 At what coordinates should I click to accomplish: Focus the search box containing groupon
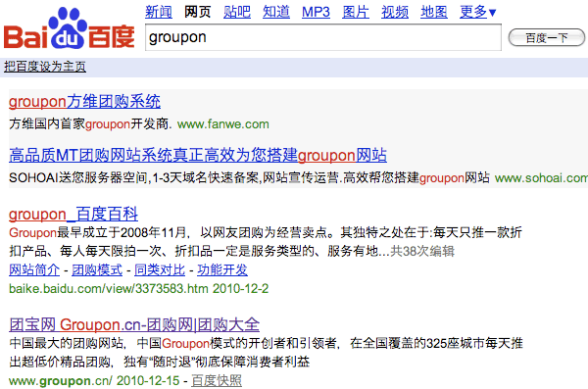point(323,37)
